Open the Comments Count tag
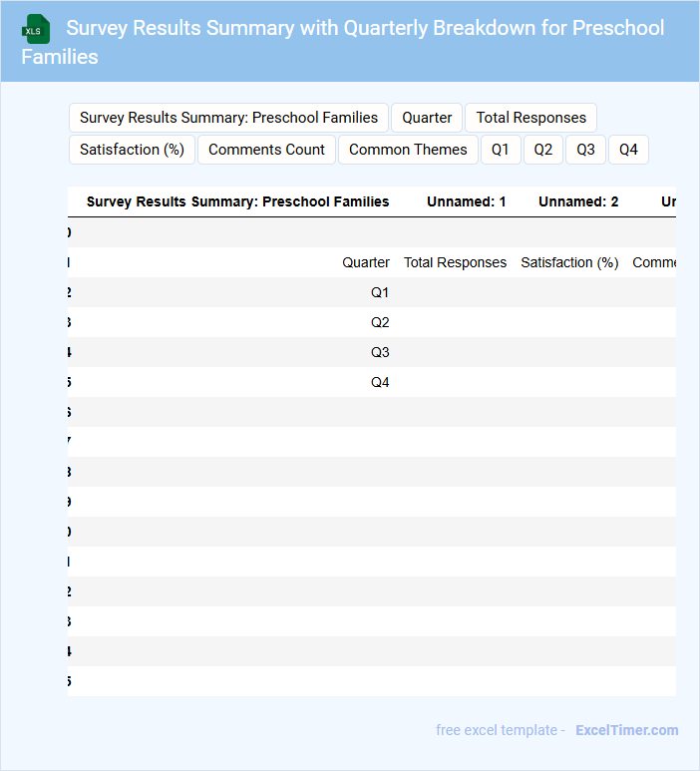Screen dimensions: 700x771 (x=266, y=150)
